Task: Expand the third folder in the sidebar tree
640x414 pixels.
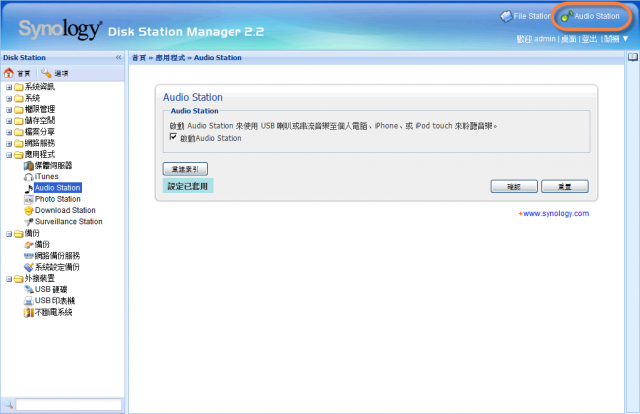Action: point(9,110)
